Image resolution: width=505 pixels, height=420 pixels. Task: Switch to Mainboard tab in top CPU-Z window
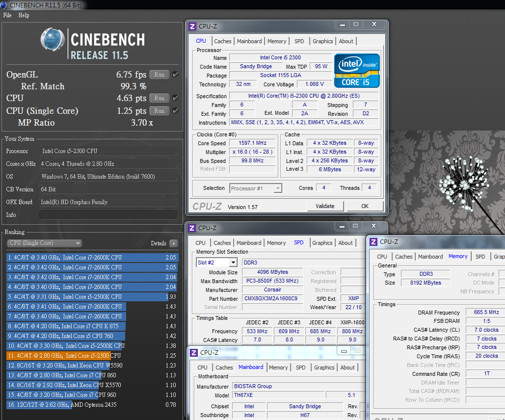[x=249, y=41]
